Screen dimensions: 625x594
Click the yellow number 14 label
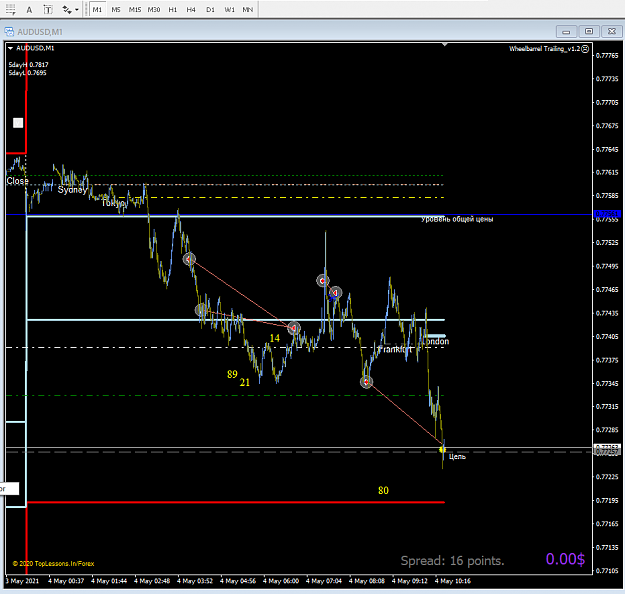point(275,338)
